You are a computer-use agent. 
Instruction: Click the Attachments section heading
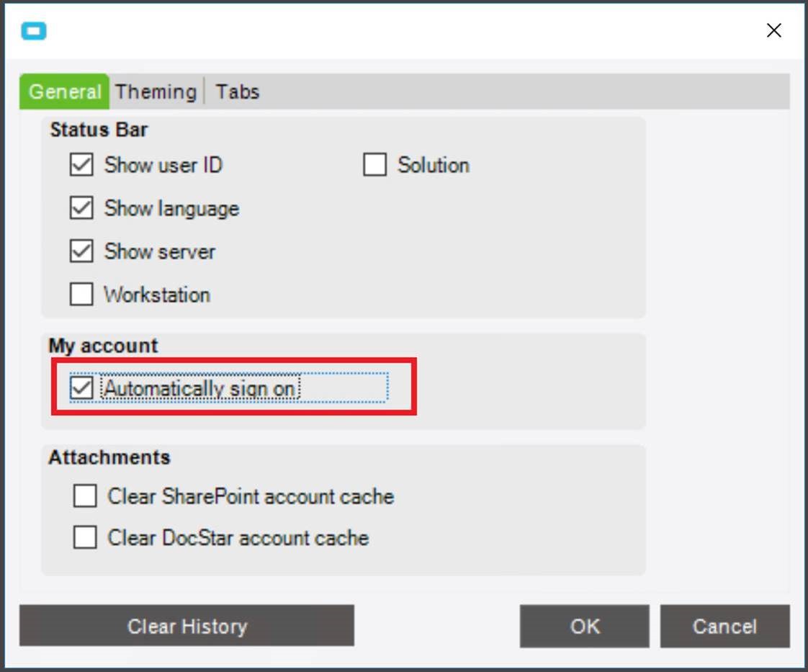109,457
